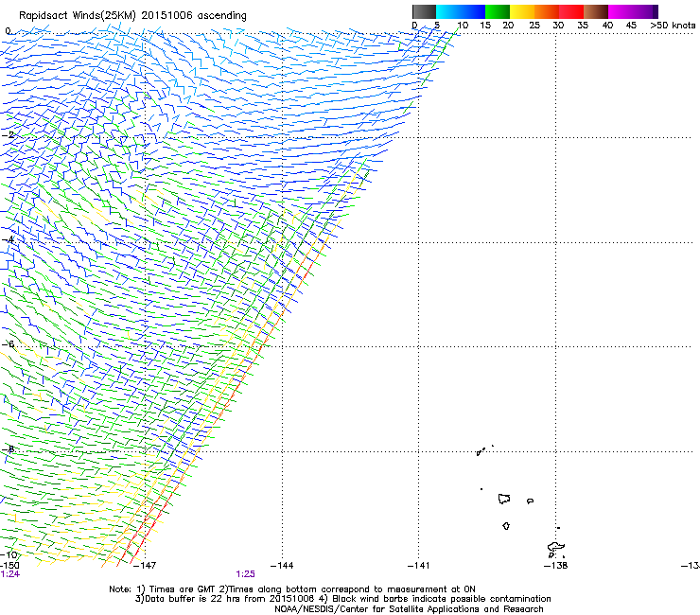
Task: Click the longitude label '-144'
Action: pyautogui.click(x=282, y=566)
